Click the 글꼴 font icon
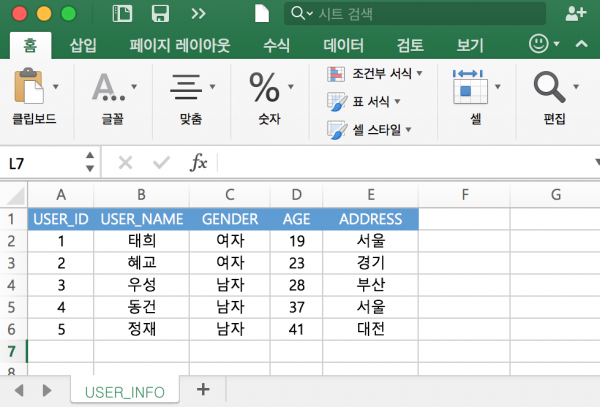This screenshot has height=407, width=600. pyautogui.click(x=108, y=87)
